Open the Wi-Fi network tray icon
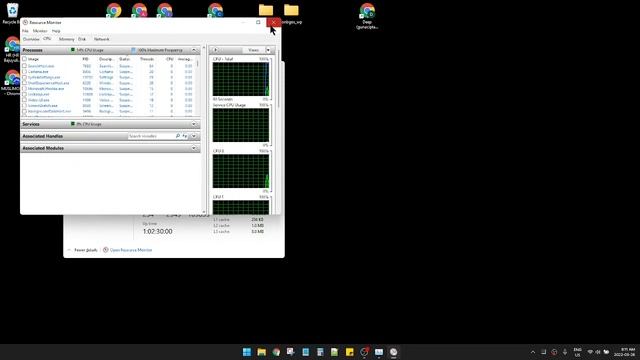640x360 pixels. (x=590, y=352)
